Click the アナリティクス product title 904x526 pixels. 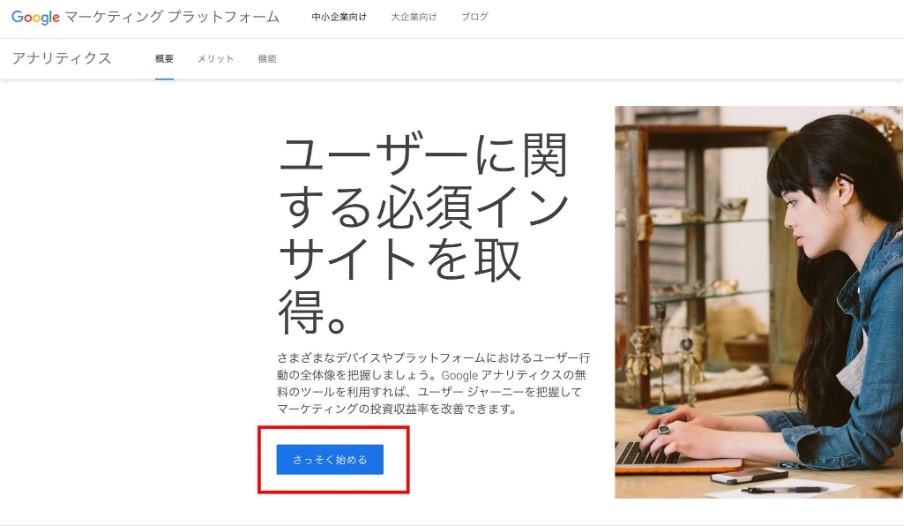coord(62,58)
